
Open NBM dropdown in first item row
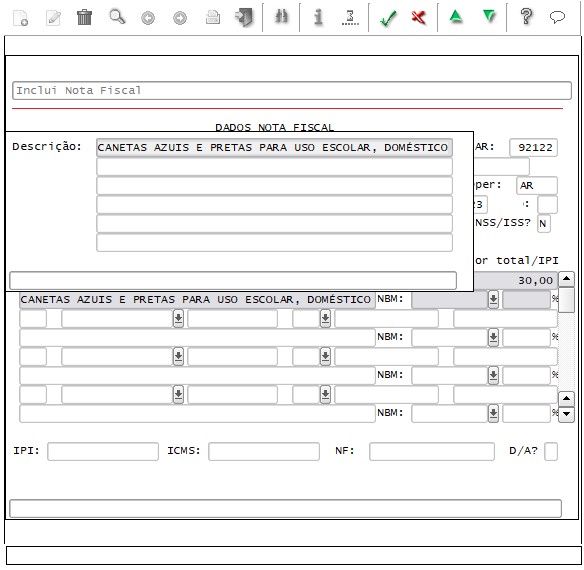[x=493, y=300]
